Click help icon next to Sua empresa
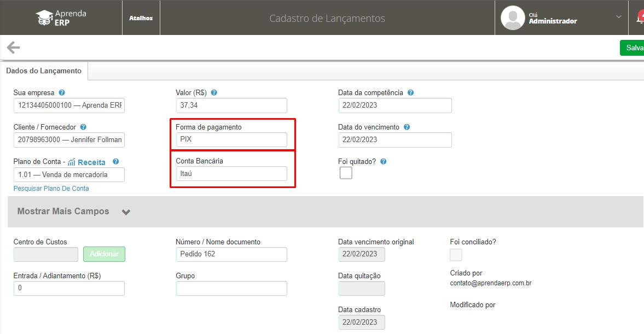The image size is (644, 334). [62, 93]
